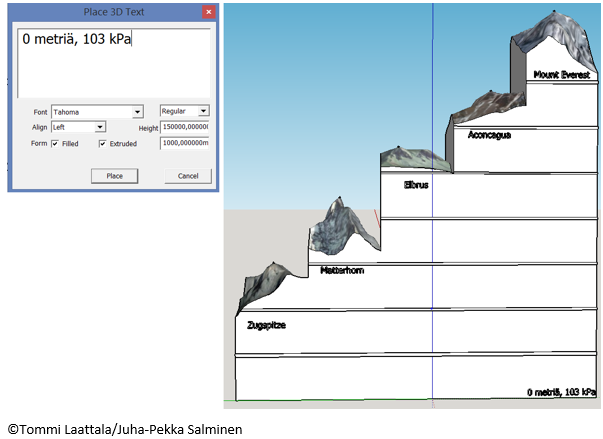Click the extrusion depth field showing 1000,000000m

tap(186, 144)
